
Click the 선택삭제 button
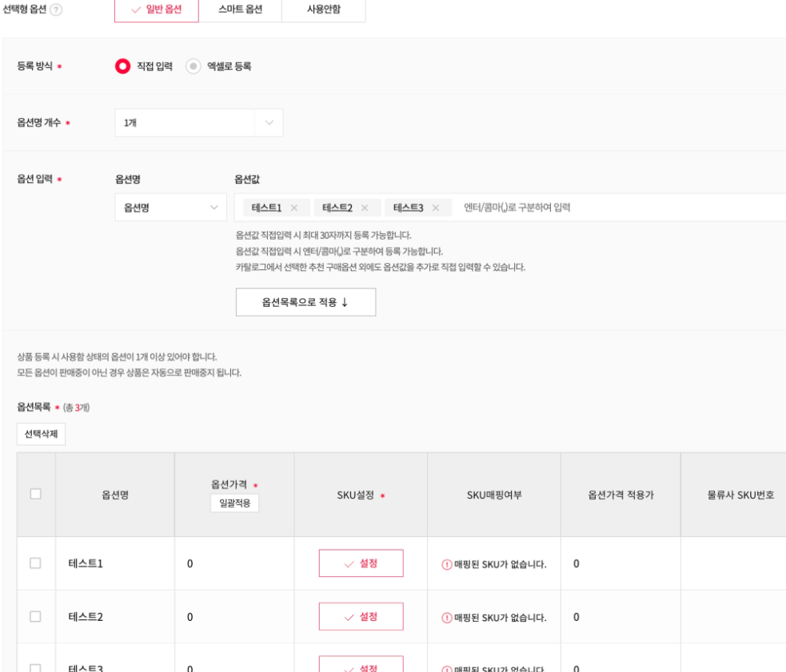tap(41, 434)
